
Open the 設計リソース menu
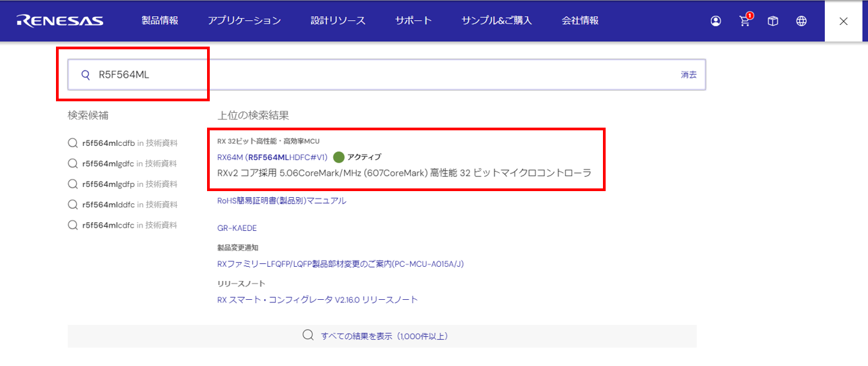(x=338, y=21)
